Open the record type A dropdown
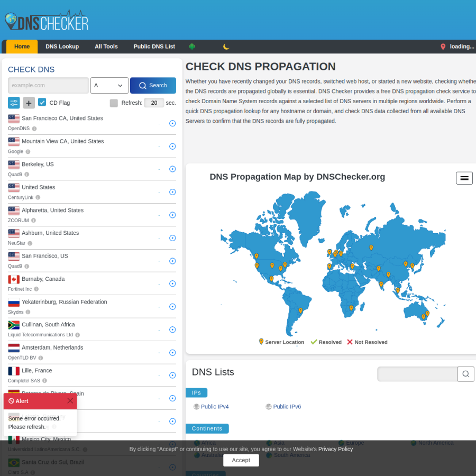Viewport: 476px width, 476px height. (109, 85)
